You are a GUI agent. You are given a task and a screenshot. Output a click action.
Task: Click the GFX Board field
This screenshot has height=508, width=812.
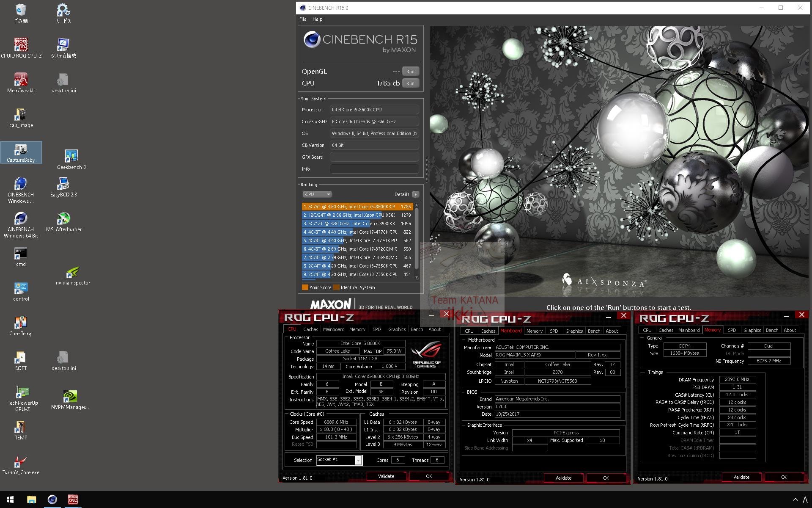(x=374, y=157)
